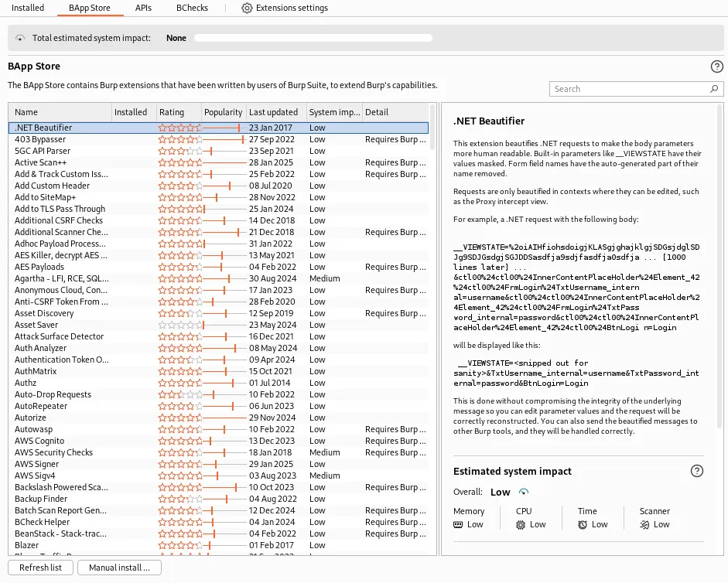
Task: Select the Authz extension
Action: click(x=218, y=383)
